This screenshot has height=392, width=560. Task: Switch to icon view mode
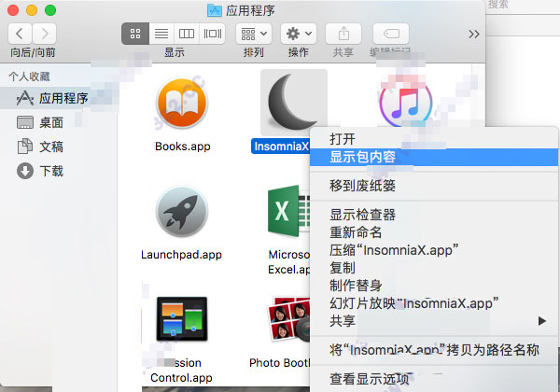pos(135,34)
